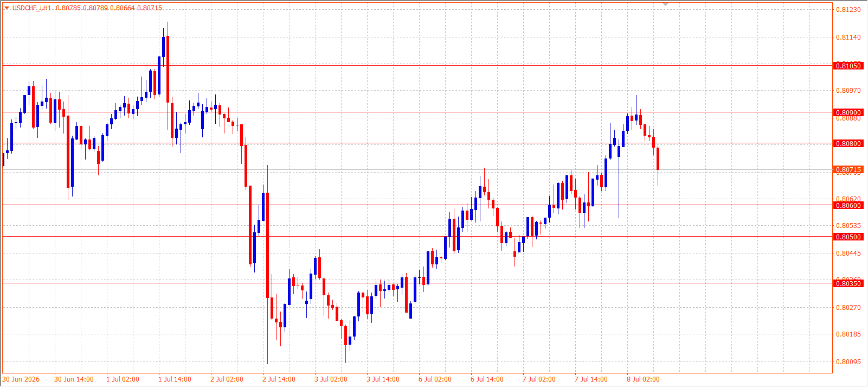Click the OHLC values 0.80785 0.80789 0.80664 0.80715
The width and height of the screenshot is (868, 387).
tap(109, 8)
